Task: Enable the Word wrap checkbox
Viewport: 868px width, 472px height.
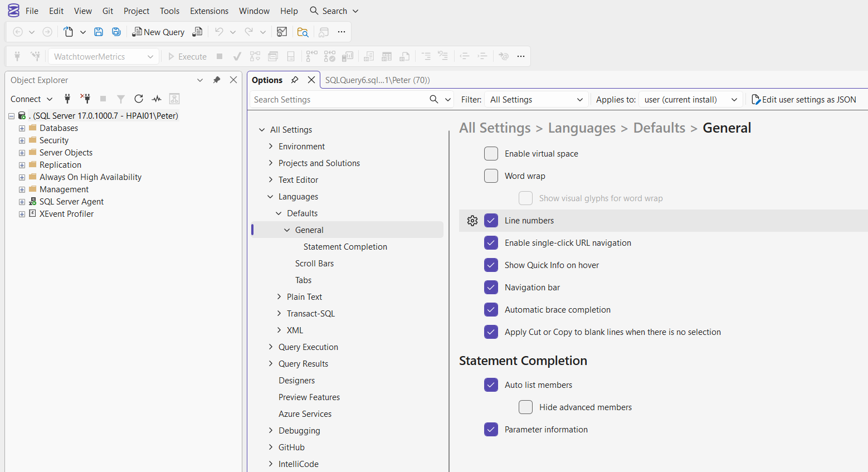Action: coord(491,176)
